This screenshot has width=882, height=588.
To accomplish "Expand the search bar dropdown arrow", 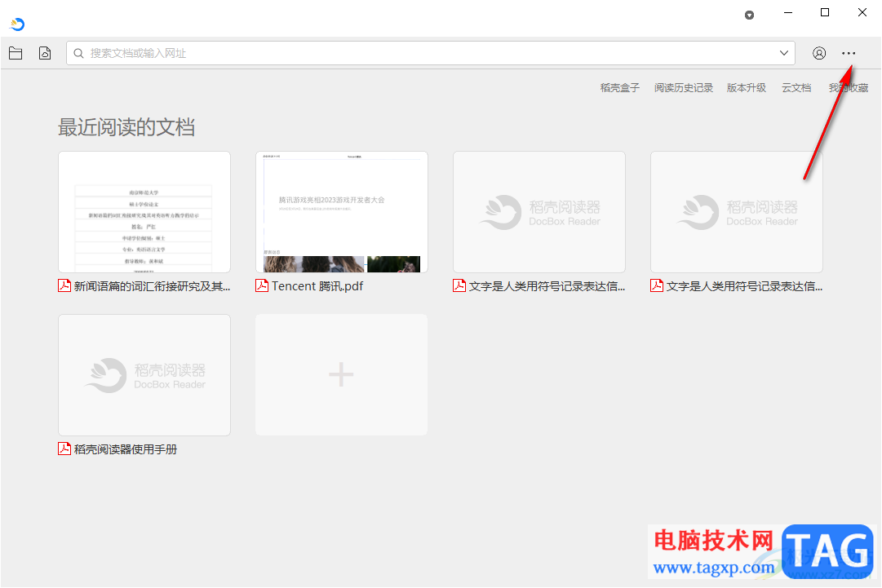I will (x=783, y=53).
